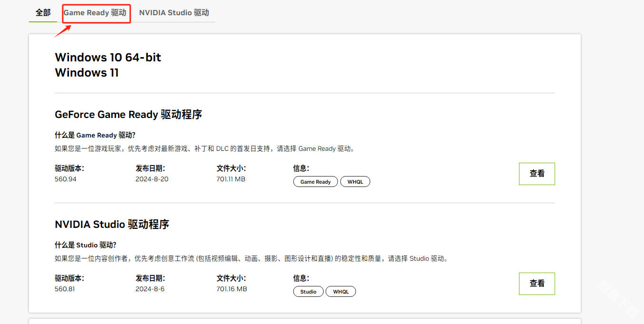This screenshot has width=644, height=324.
Task: Select the NVIDIA Studio 驱动 tab
Action: point(174,13)
